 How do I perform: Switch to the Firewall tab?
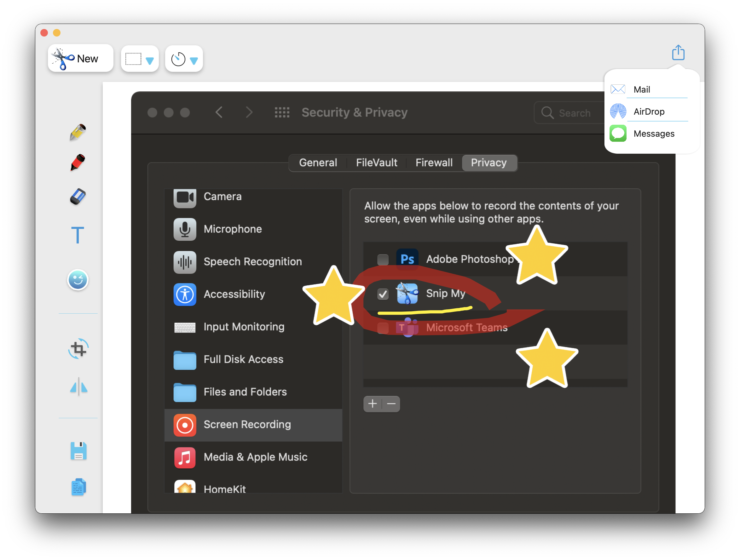coord(434,163)
